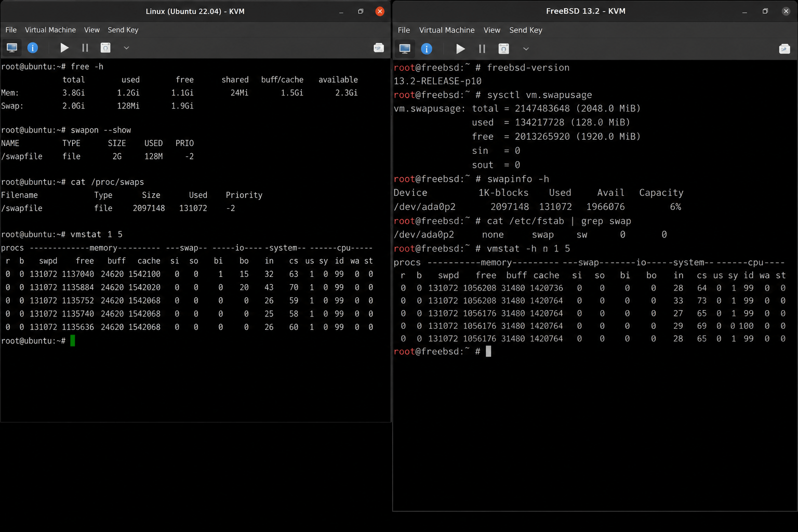Shut down the FreeBSD virtual machine

[x=503, y=49]
